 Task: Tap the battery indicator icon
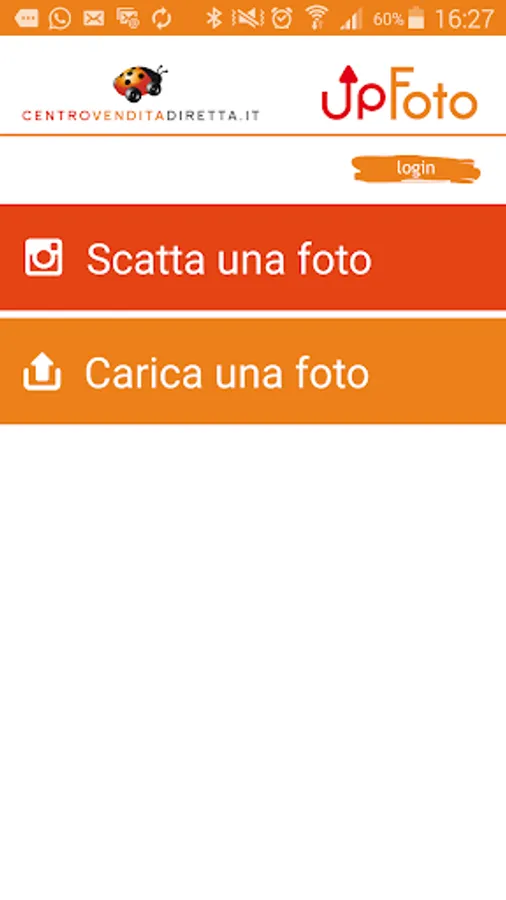tap(417, 18)
